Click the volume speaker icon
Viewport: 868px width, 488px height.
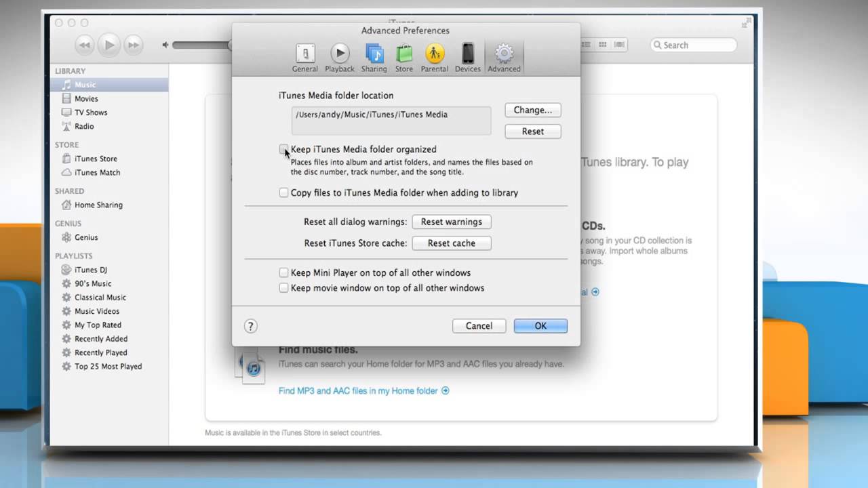(x=165, y=45)
